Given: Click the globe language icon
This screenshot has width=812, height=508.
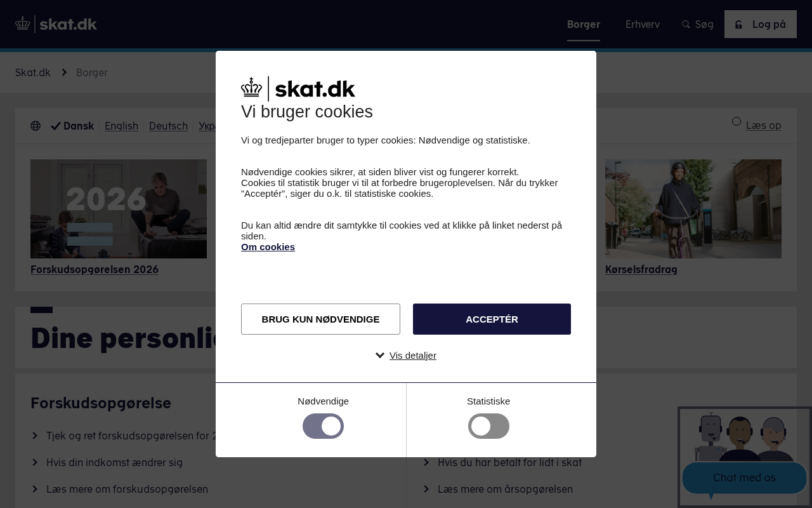Looking at the screenshot, I should [36, 126].
